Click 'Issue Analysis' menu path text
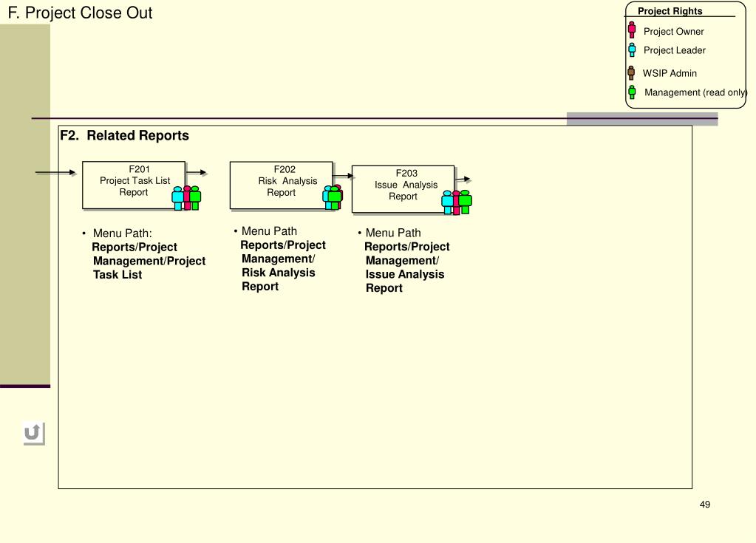Image resolution: width=756 pixels, height=543 pixels. tap(404, 274)
